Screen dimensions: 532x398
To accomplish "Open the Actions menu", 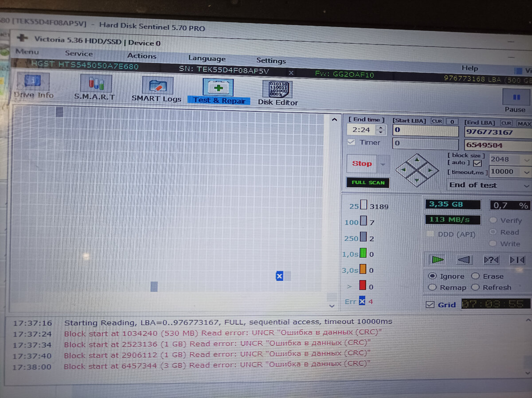I will (142, 56).
